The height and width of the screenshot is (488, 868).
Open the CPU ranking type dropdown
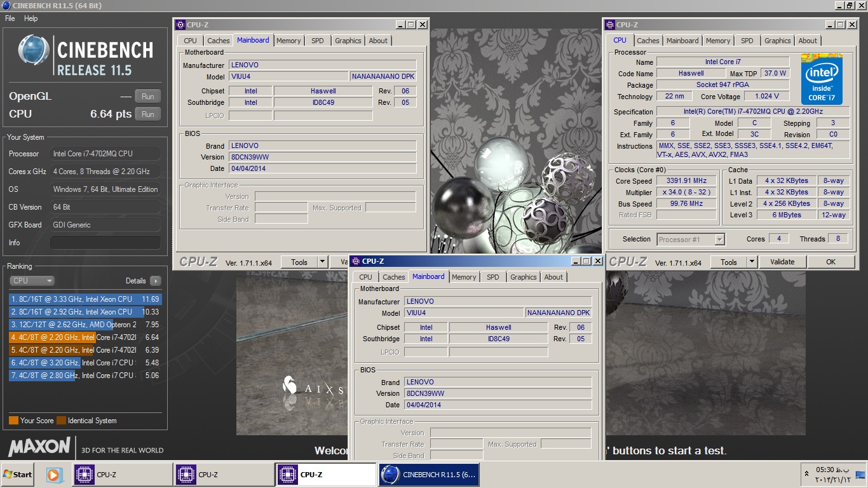pos(32,281)
